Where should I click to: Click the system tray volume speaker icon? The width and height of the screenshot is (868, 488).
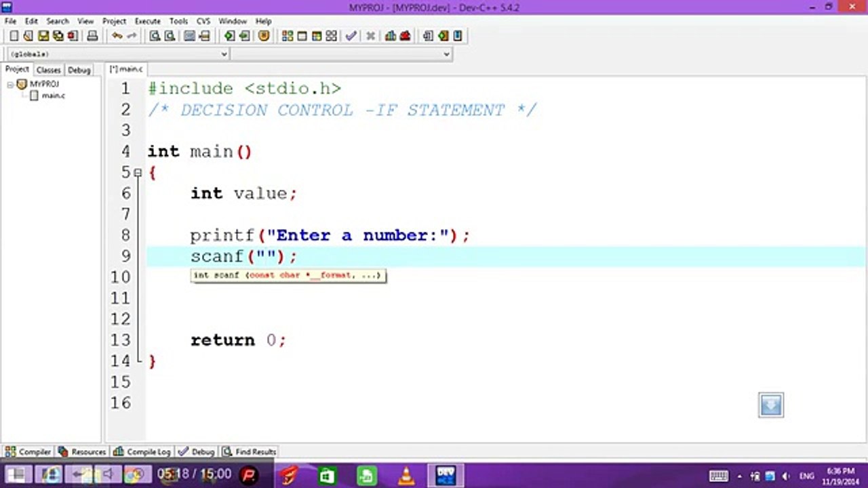coord(787,476)
